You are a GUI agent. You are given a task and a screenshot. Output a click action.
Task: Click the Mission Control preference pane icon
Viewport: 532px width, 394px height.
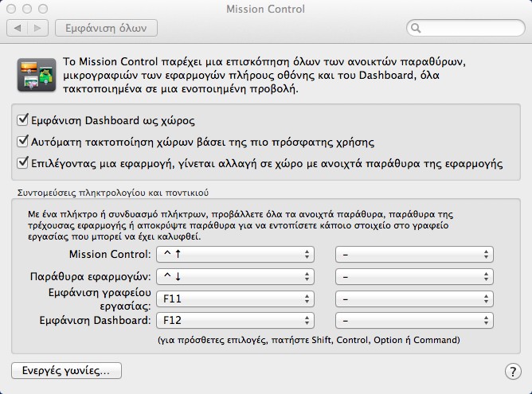[x=37, y=75]
